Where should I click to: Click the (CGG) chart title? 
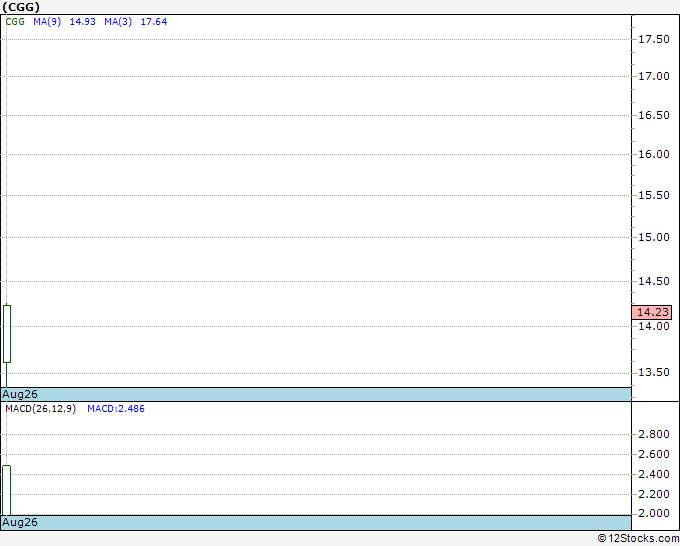(21, 7)
